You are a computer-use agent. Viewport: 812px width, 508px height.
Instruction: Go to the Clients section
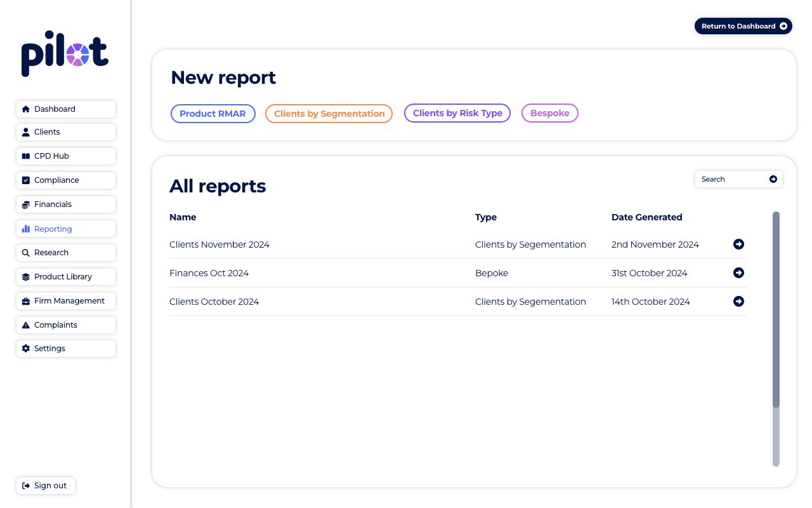pos(66,132)
